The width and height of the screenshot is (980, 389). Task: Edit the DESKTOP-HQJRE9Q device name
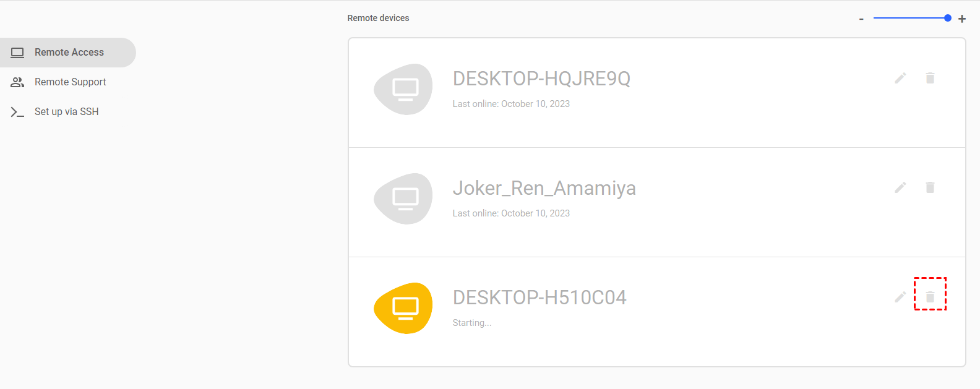click(900, 78)
